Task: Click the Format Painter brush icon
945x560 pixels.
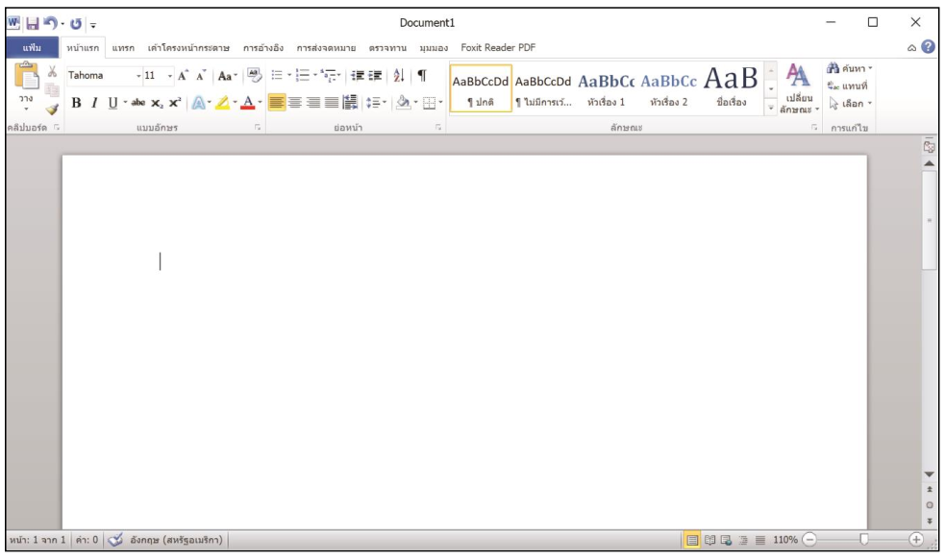Action: (x=52, y=110)
